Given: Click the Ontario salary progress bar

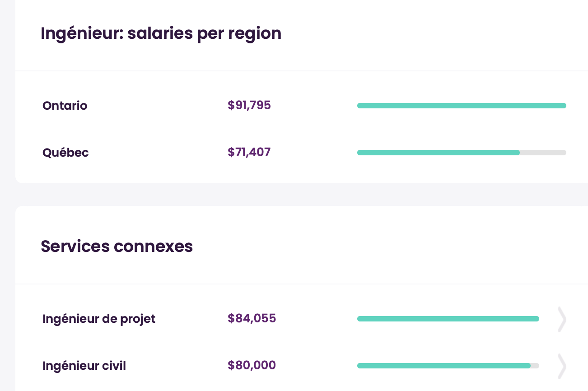Looking at the screenshot, I should click(x=461, y=106).
